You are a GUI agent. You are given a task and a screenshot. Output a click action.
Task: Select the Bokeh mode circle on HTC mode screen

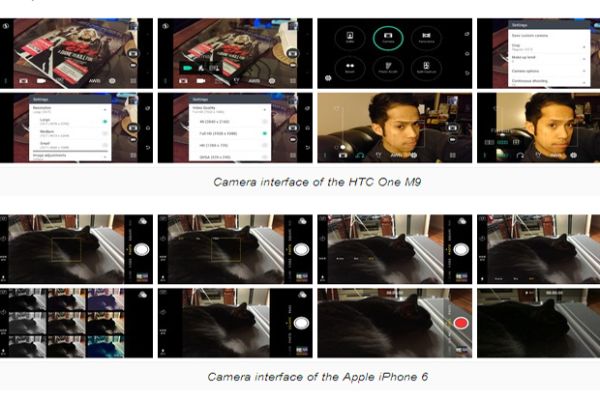(x=350, y=68)
